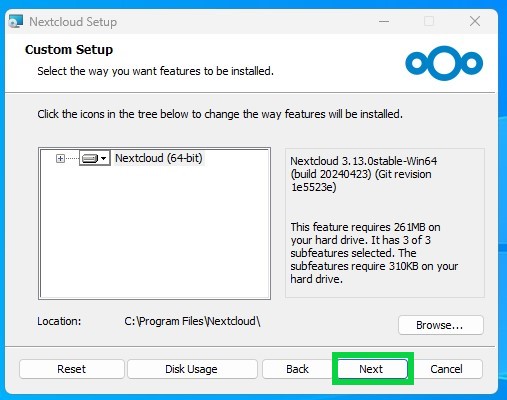
Task: Open Browse to change install location
Action: tap(440, 325)
